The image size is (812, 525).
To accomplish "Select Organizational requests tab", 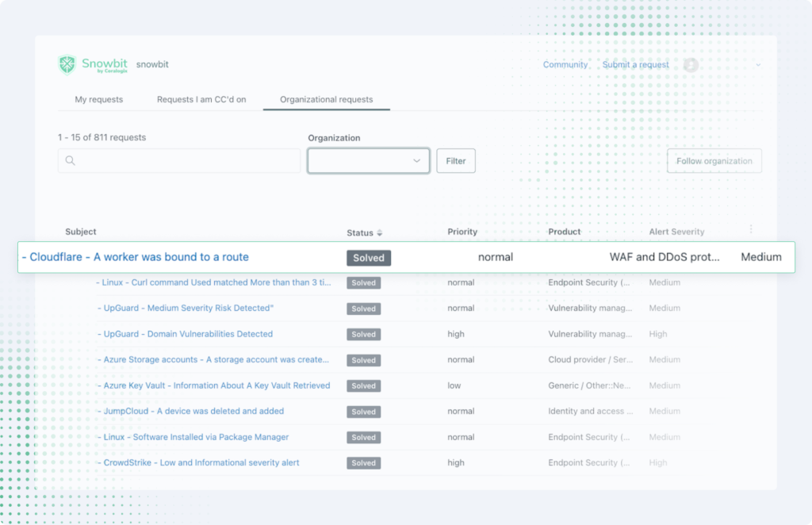I will [326, 99].
